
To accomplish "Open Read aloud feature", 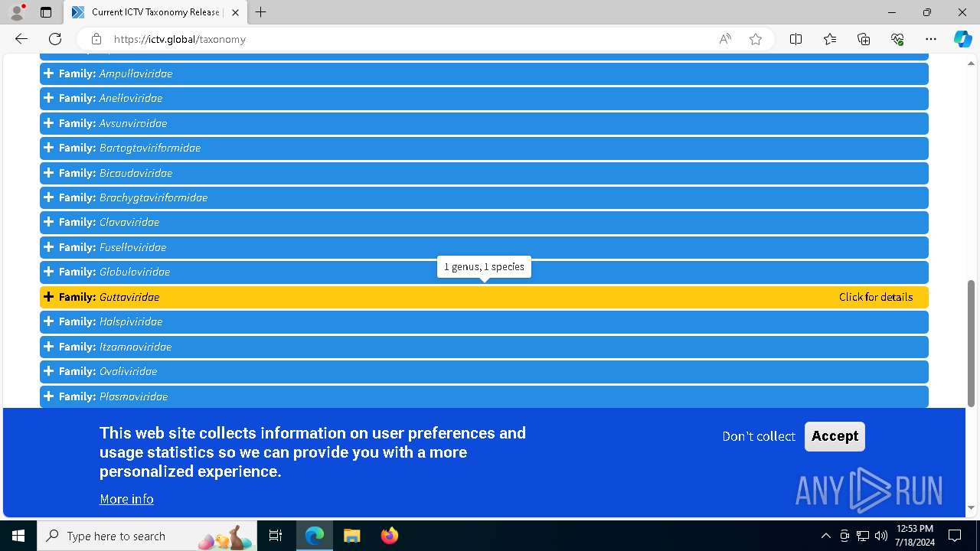I will tap(725, 39).
